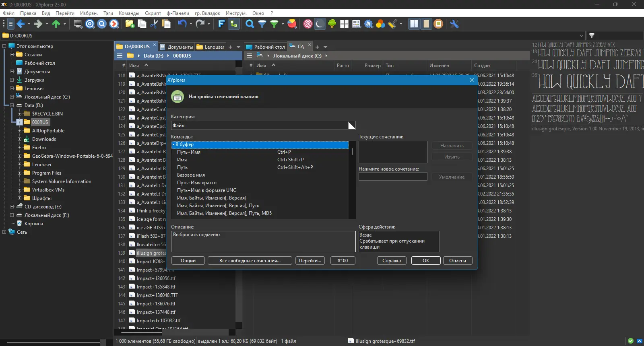Click the commands list vertical scrollbar thumb
The image size is (644, 346).
pyautogui.click(x=352, y=151)
